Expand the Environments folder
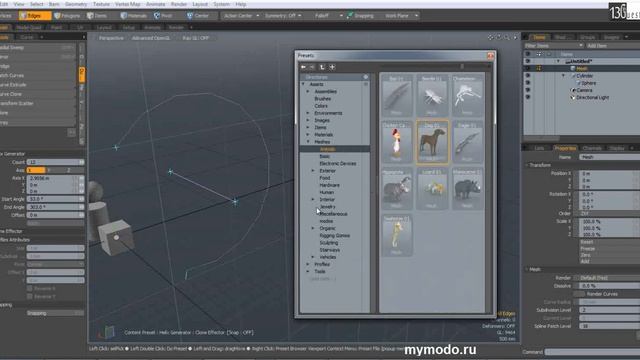 coord(308,113)
